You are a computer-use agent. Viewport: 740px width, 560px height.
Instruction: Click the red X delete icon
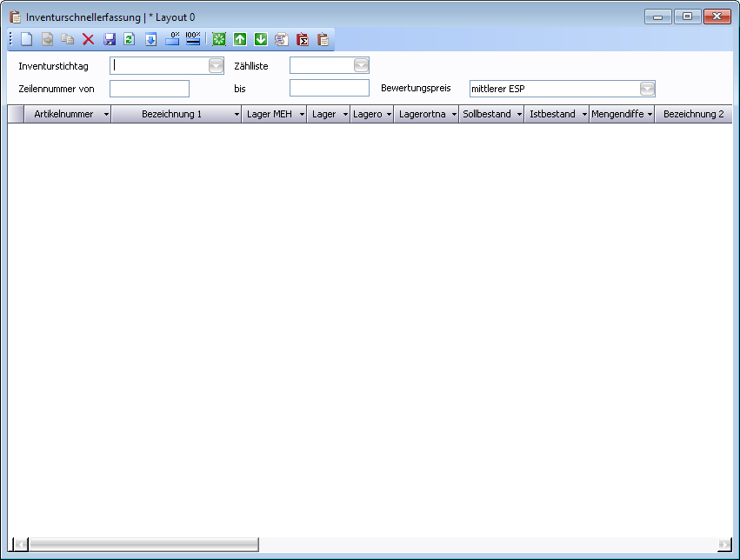tap(88, 39)
